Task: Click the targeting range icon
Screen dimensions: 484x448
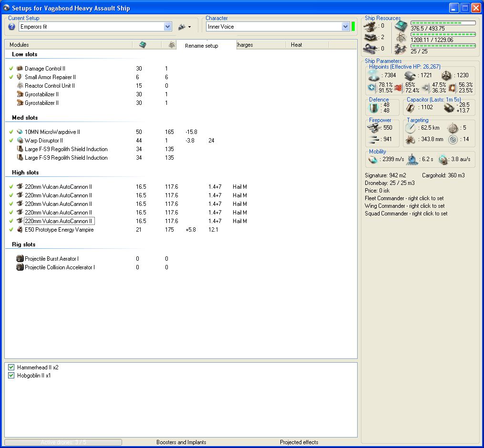Action: (410, 128)
